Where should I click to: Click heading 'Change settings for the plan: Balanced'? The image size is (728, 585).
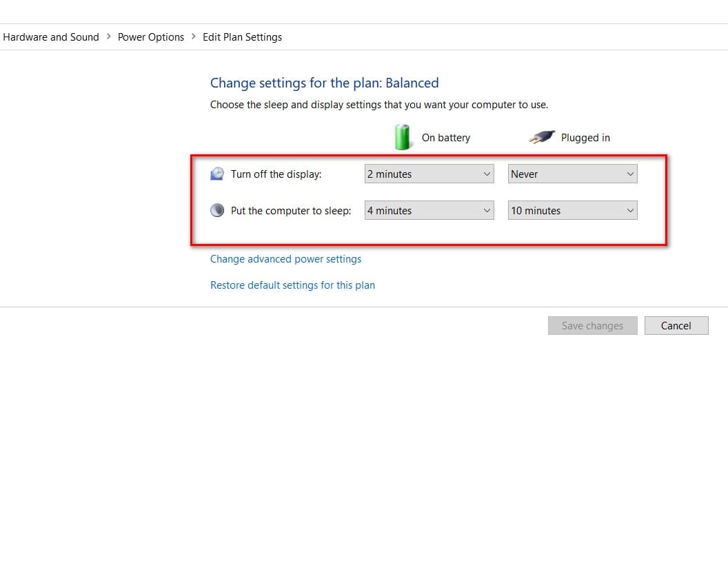(x=325, y=83)
